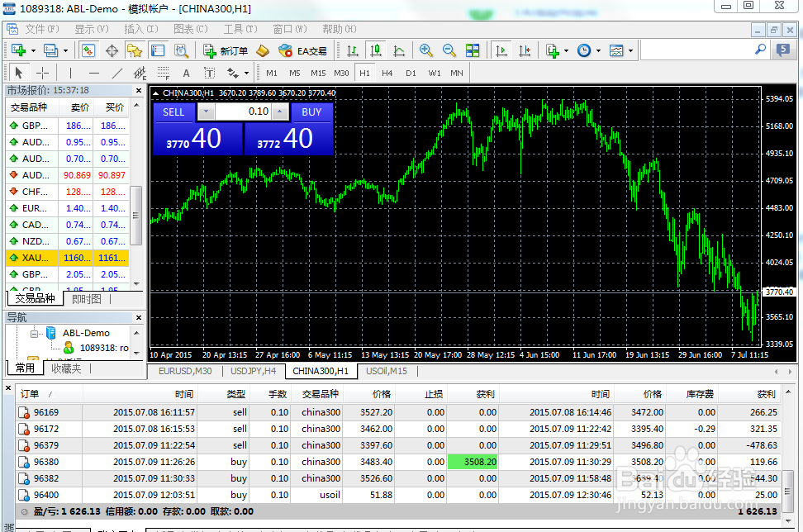
Task: Open the profiles icon in toolbar
Action: pos(50,50)
